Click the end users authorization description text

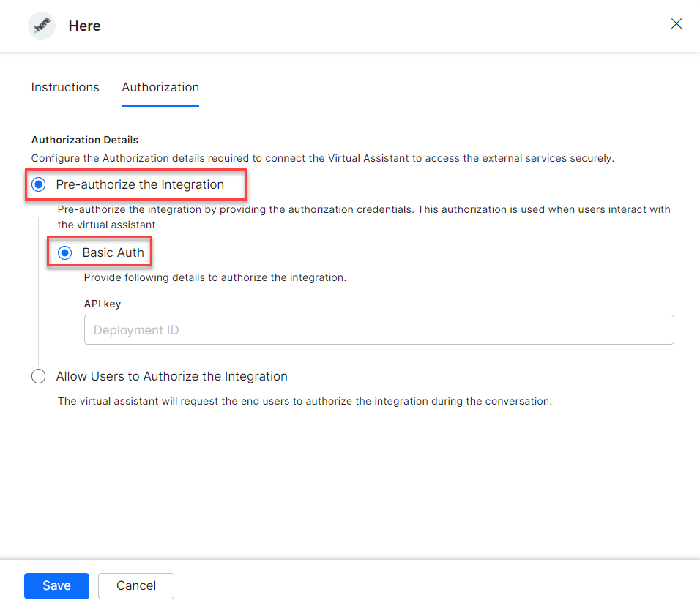point(305,401)
